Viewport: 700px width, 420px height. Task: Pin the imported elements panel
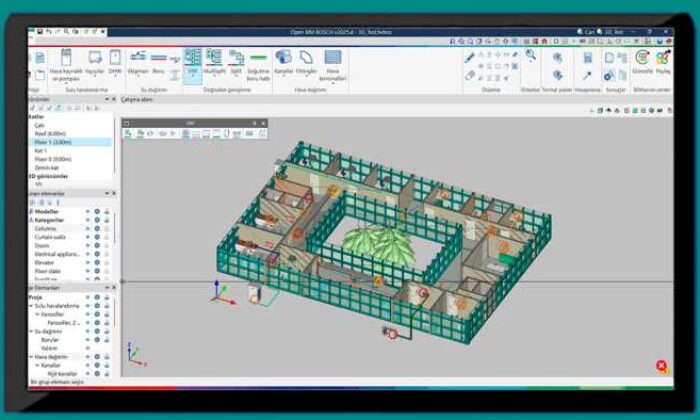pos(107,193)
